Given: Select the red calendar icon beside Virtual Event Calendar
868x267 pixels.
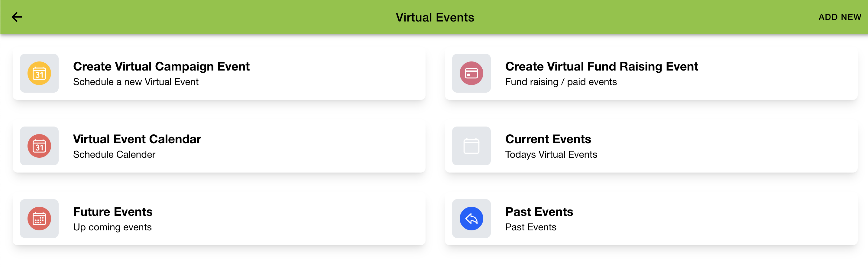Looking at the screenshot, I should 39,146.
